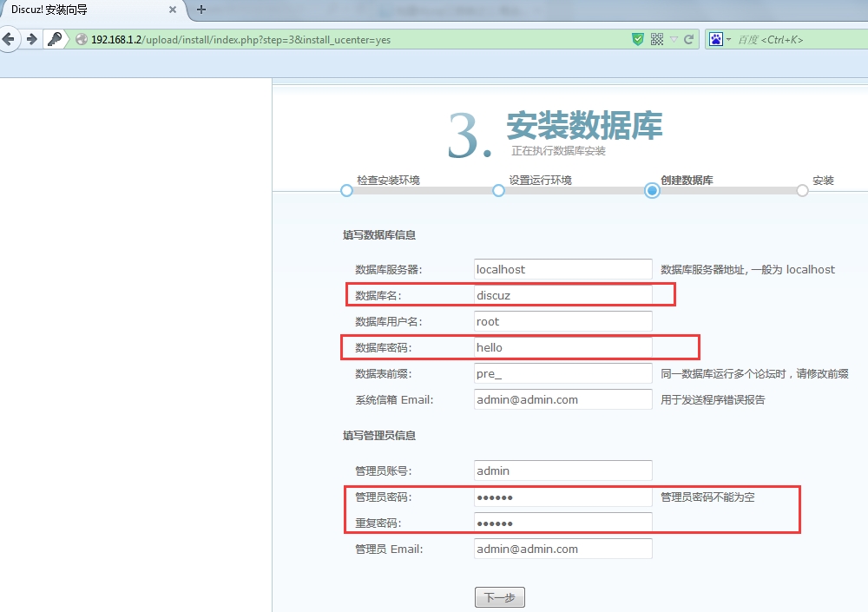Click the 填写管理员信息 section heading

(x=379, y=435)
